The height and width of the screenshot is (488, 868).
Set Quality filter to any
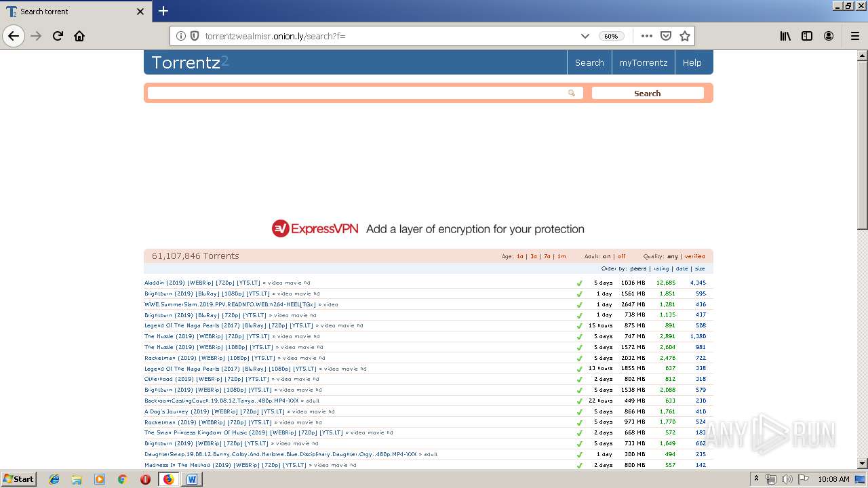click(673, 256)
